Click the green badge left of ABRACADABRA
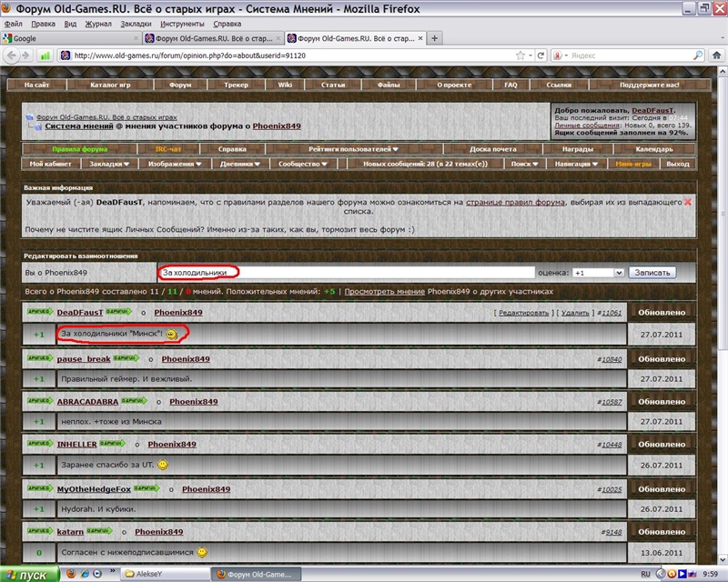 click(x=40, y=400)
